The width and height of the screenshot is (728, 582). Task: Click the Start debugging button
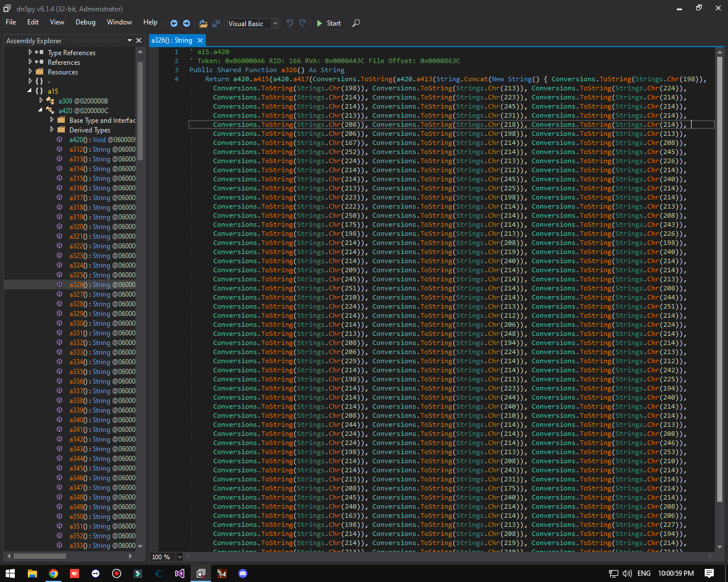click(328, 23)
